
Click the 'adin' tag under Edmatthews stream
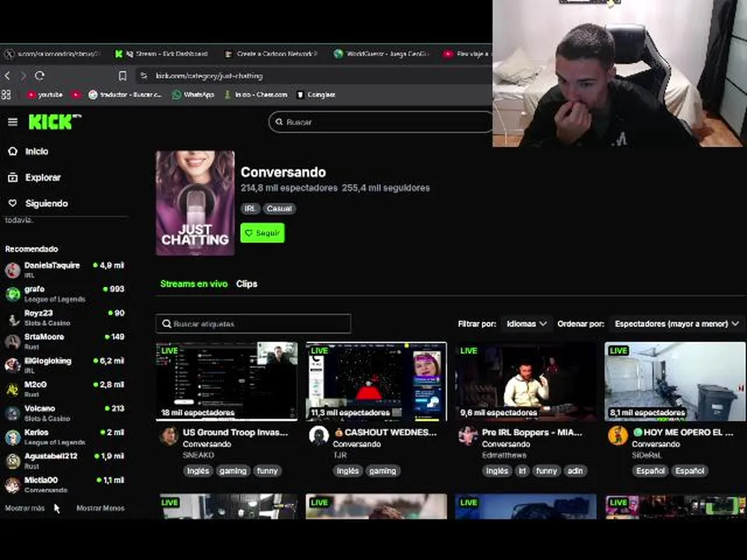point(575,471)
